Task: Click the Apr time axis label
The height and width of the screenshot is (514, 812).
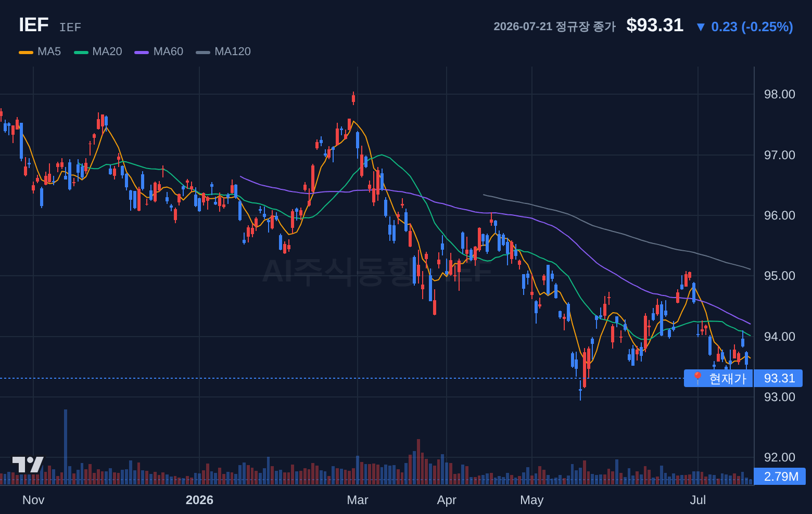Action: coord(447,500)
